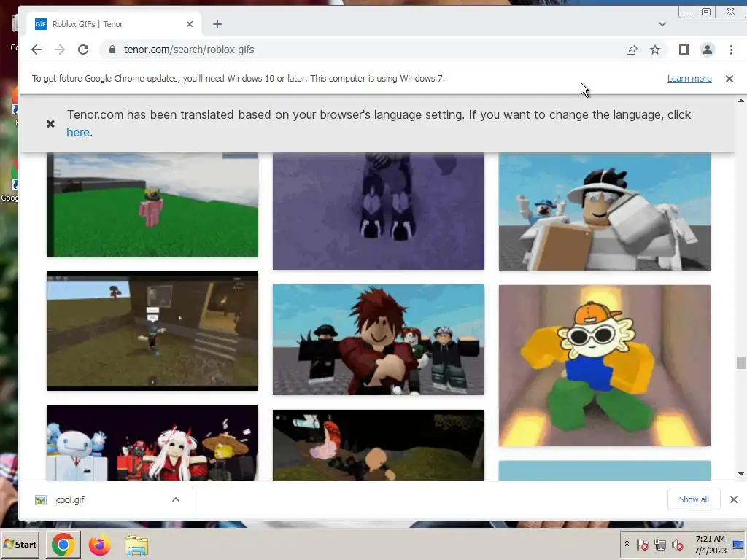Open the dark night scene GIF at bottom

[379, 445]
